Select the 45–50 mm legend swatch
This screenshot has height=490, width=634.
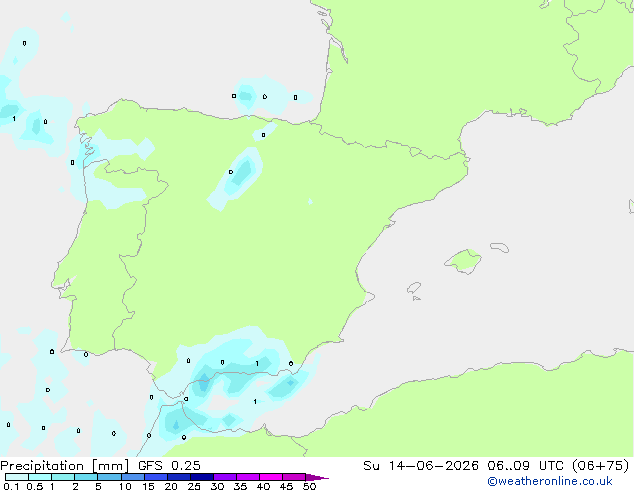point(294,477)
